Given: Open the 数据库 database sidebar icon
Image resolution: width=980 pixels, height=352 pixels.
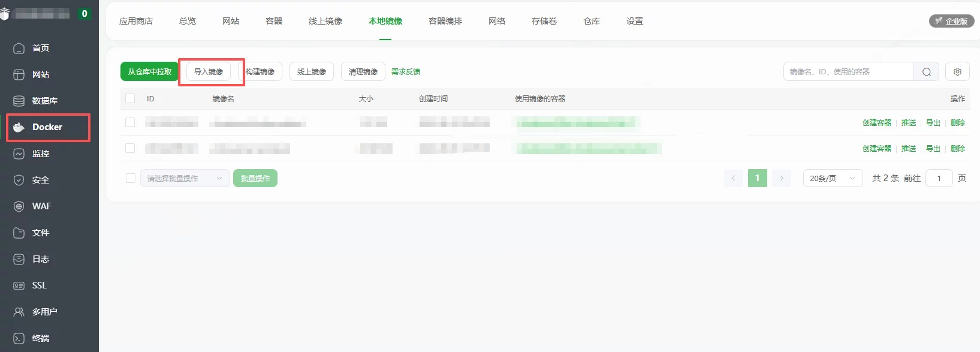Looking at the screenshot, I should (x=19, y=101).
